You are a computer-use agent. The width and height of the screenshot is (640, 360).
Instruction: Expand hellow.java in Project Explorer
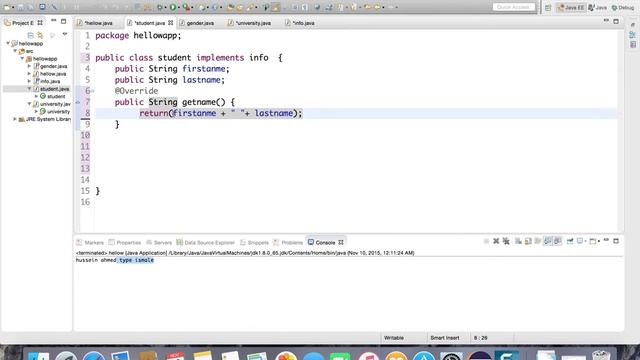29,74
